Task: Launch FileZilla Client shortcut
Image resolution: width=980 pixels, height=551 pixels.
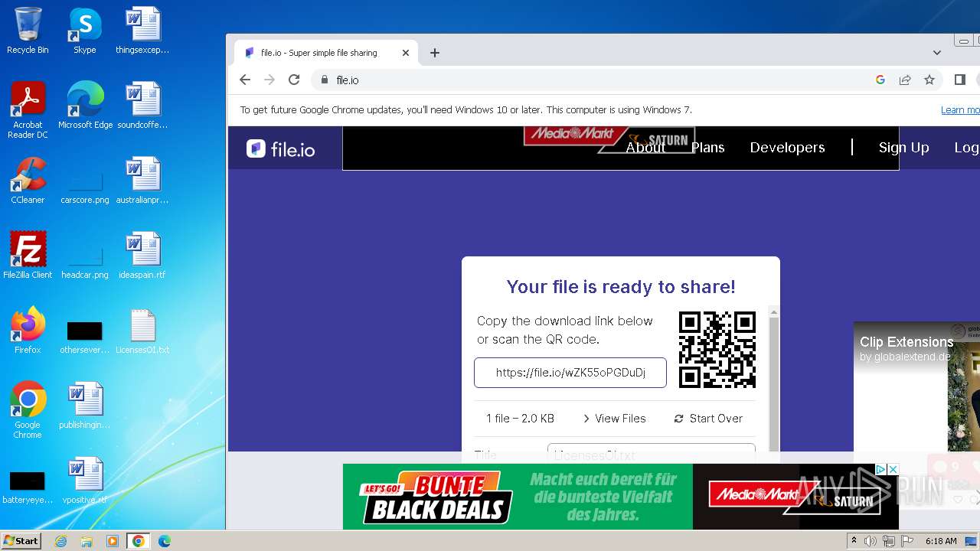Action: tap(28, 256)
